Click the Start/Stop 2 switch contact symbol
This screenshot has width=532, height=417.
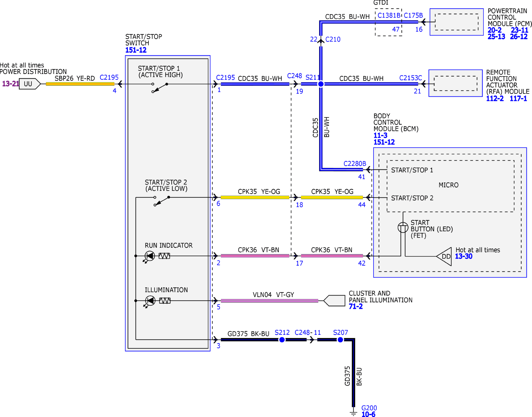point(162,201)
